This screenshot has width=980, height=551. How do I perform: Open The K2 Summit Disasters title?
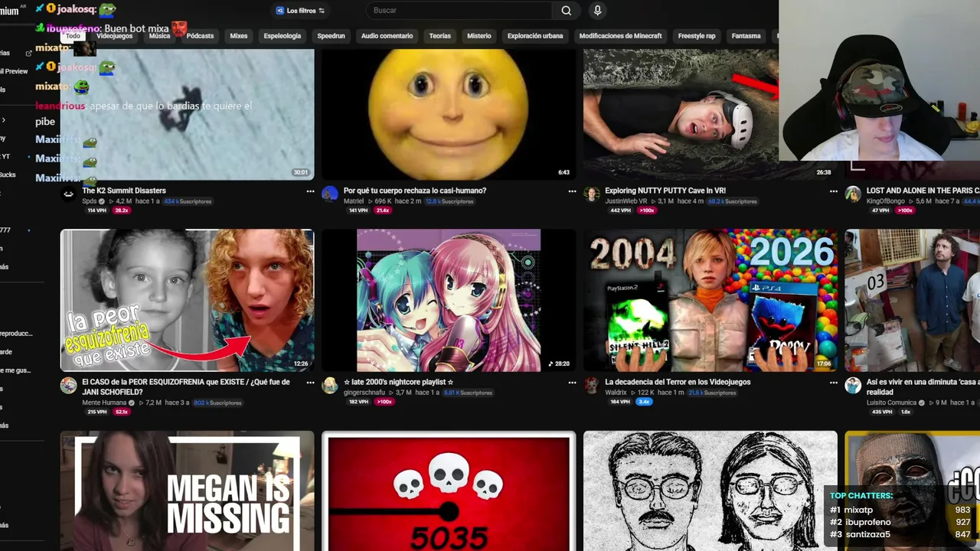124,191
